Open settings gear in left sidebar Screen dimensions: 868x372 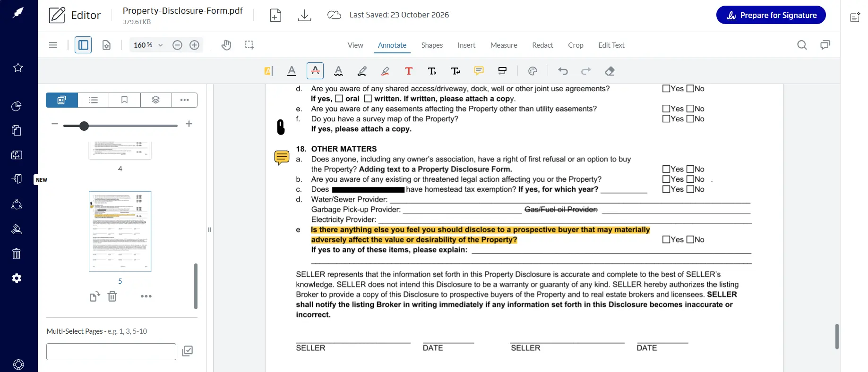click(x=17, y=278)
